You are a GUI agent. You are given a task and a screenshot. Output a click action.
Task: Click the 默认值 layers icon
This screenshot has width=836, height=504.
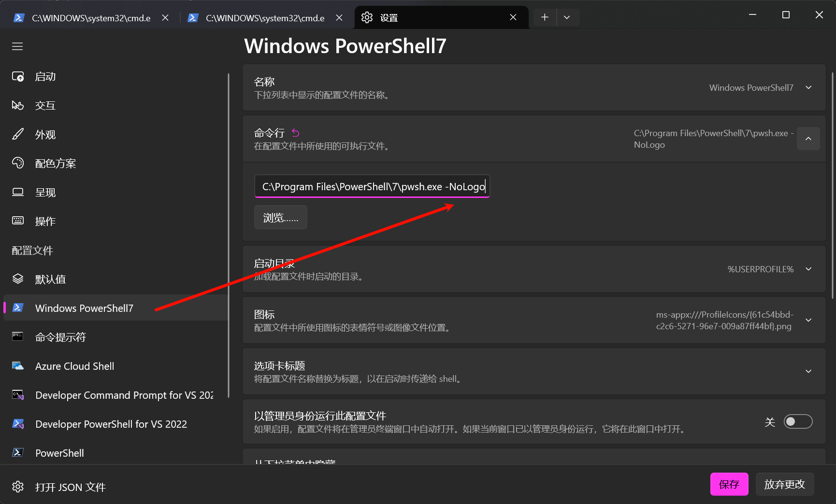tap(18, 279)
